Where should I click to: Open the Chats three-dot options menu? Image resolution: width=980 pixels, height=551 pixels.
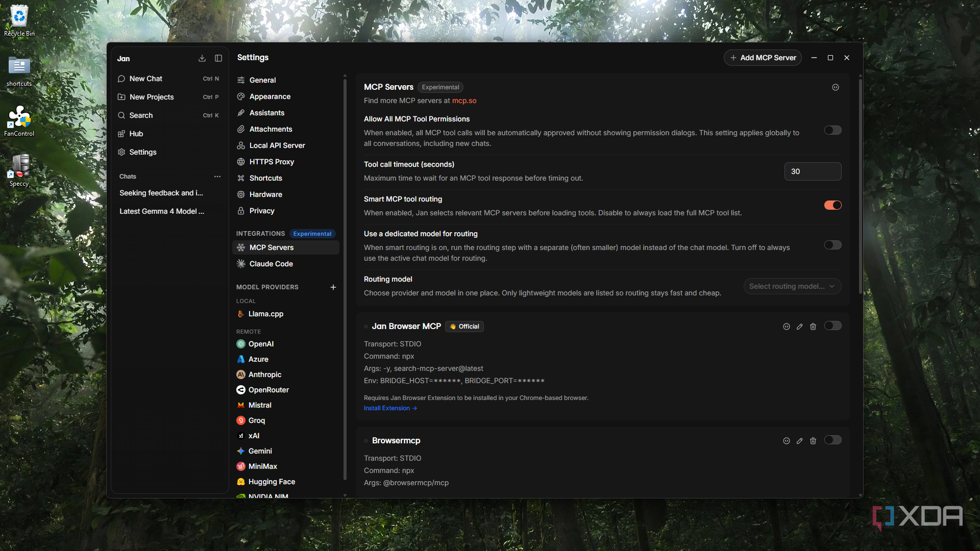(x=217, y=177)
